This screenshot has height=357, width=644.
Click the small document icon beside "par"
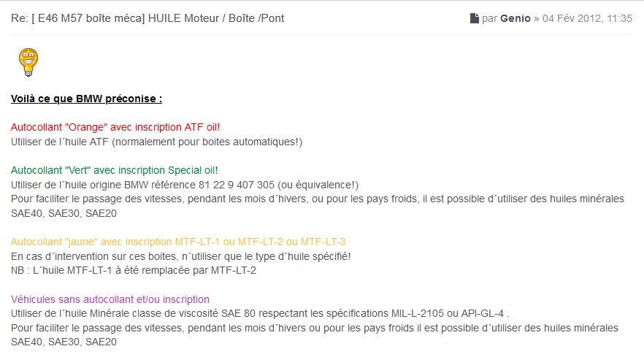pyautogui.click(x=475, y=18)
